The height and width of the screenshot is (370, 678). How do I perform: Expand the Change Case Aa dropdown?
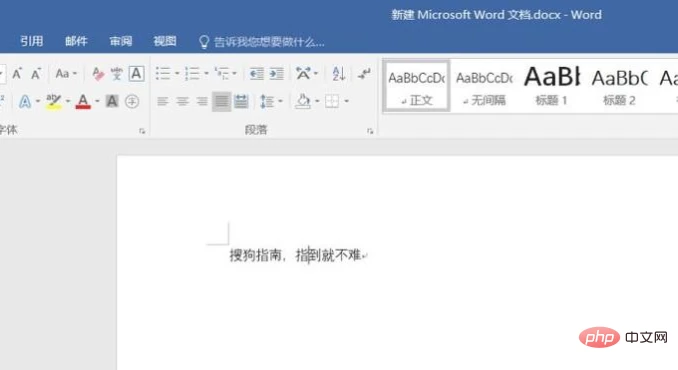click(x=66, y=74)
